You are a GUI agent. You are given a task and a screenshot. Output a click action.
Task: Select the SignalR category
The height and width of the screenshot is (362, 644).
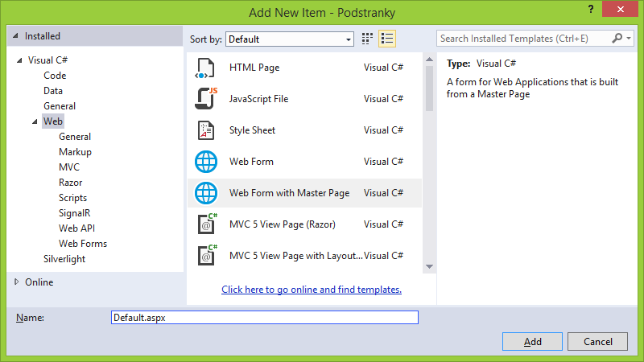pyautogui.click(x=74, y=213)
